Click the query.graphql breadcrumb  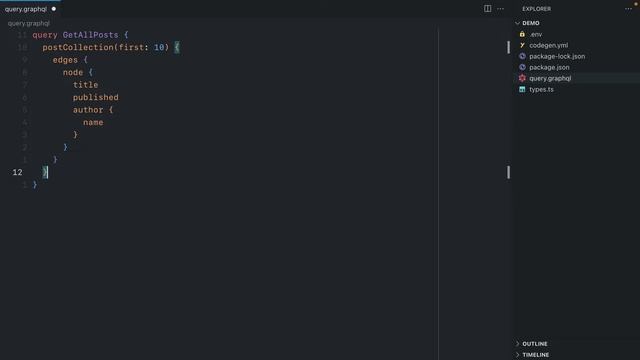(29, 24)
